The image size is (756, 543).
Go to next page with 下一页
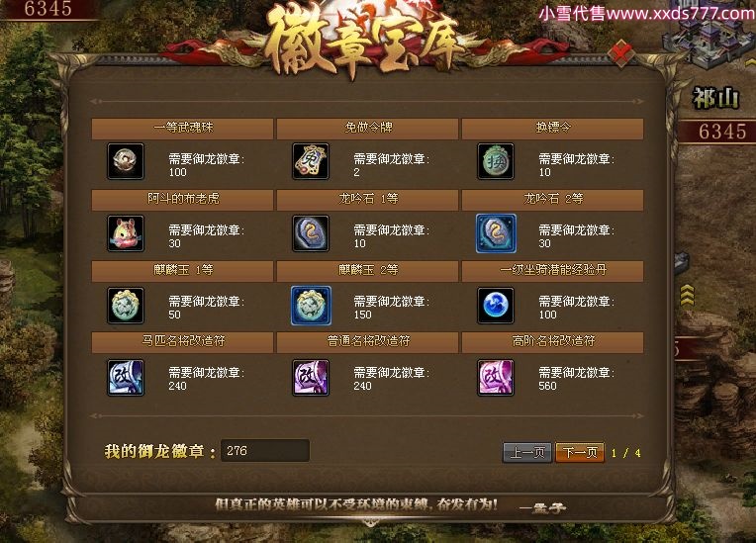tap(580, 452)
